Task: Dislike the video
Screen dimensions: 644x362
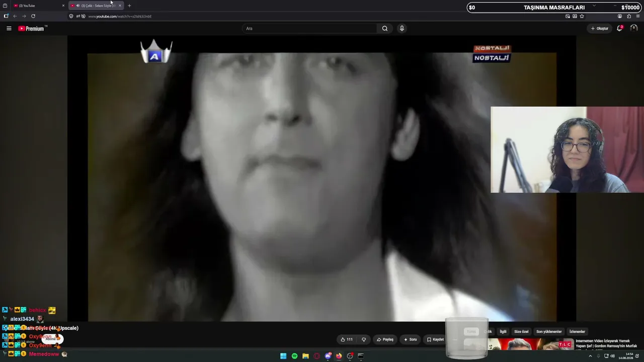Action: tap(364, 339)
